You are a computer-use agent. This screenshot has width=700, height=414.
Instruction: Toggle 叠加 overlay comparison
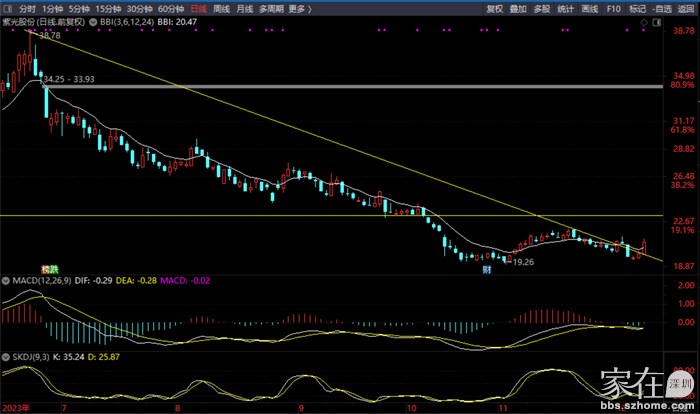(x=518, y=8)
